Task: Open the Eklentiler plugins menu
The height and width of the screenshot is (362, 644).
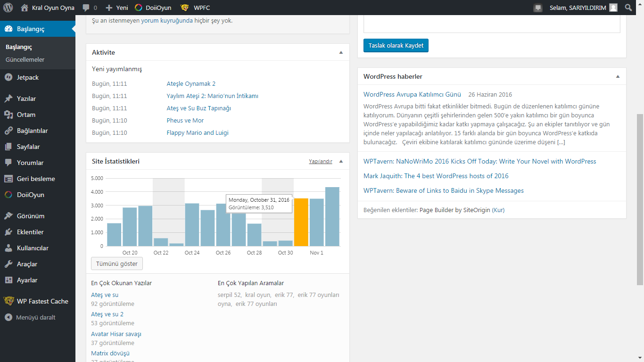Action: point(38,232)
